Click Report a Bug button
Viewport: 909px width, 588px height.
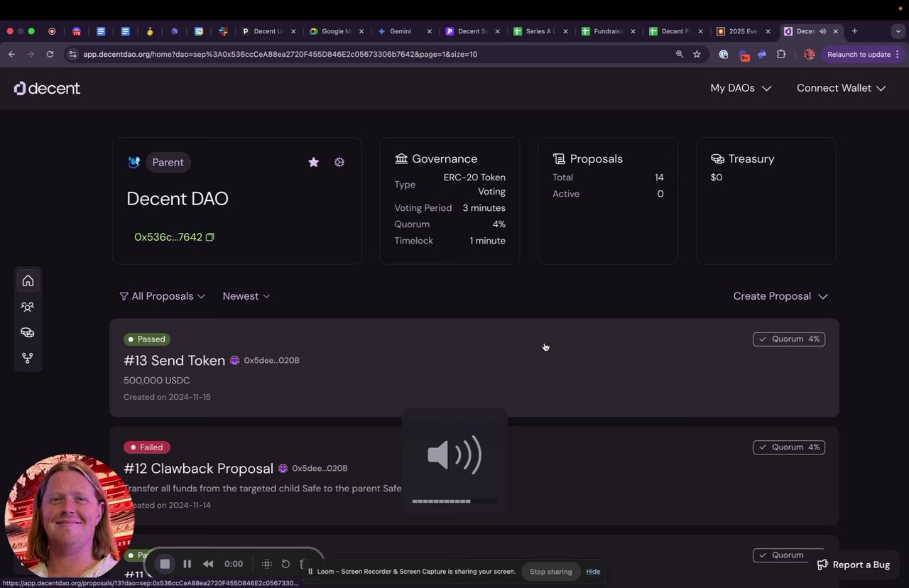point(853,565)
